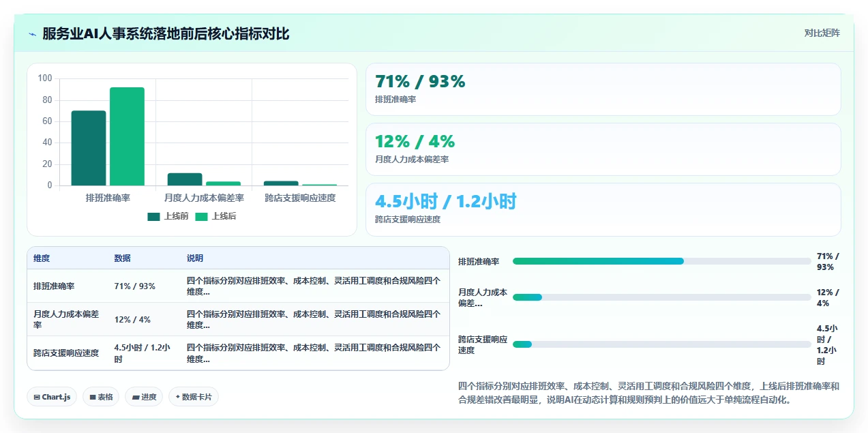
Task: Toggle the 上线后 legend entry
Action: tap(215, 216)
